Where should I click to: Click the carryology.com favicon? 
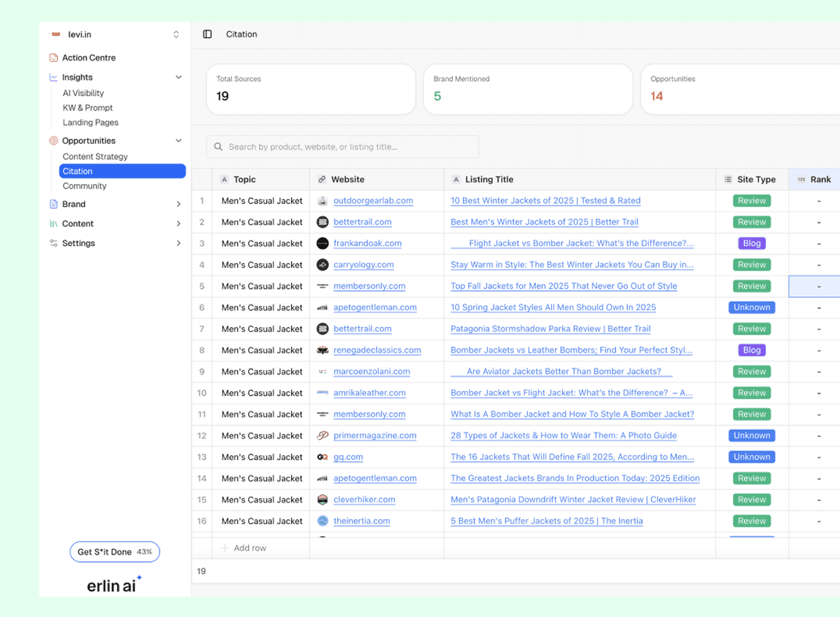tap(323, 265)
